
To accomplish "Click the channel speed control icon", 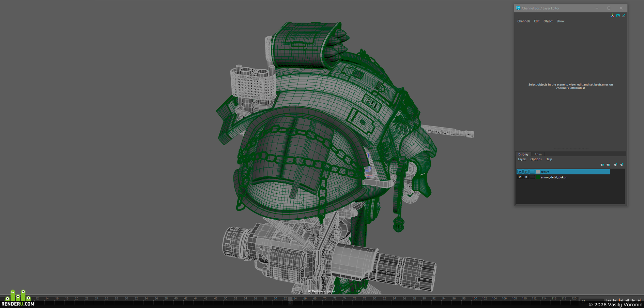I will [x=618, y=15].
